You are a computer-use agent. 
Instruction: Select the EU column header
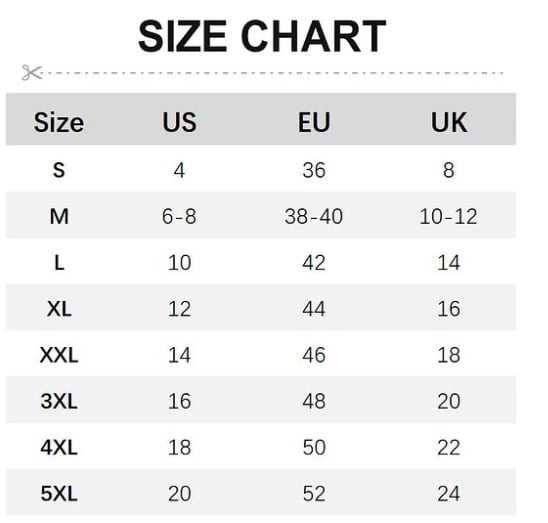(314, 122)
